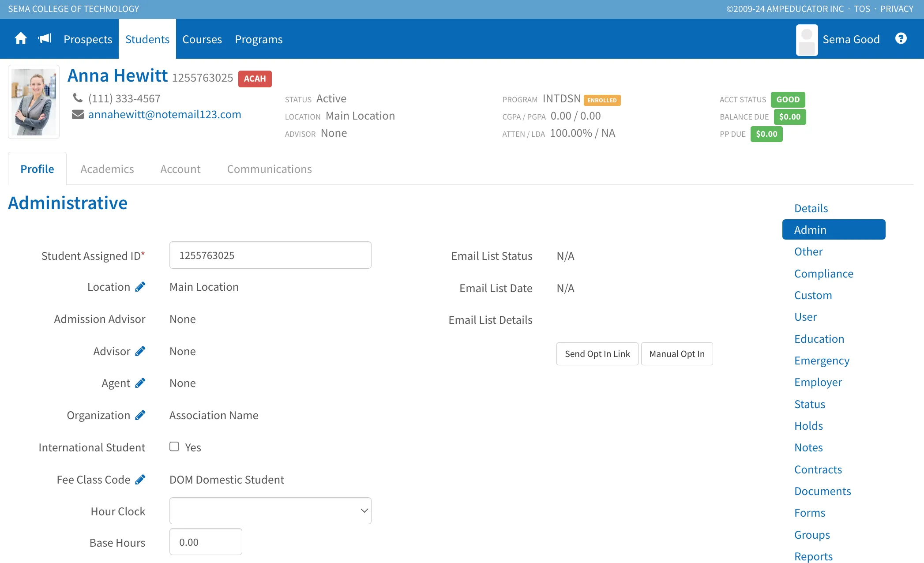Edit Fee Class Code pencil icon
This screenshot has width=924, height=563.
[x=140, y=480]
